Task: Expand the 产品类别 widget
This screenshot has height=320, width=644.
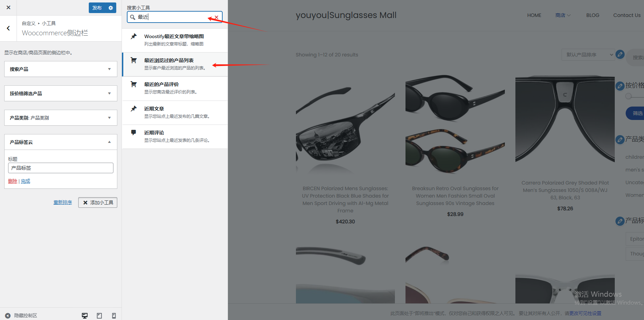Action: [x=61, y=118]
